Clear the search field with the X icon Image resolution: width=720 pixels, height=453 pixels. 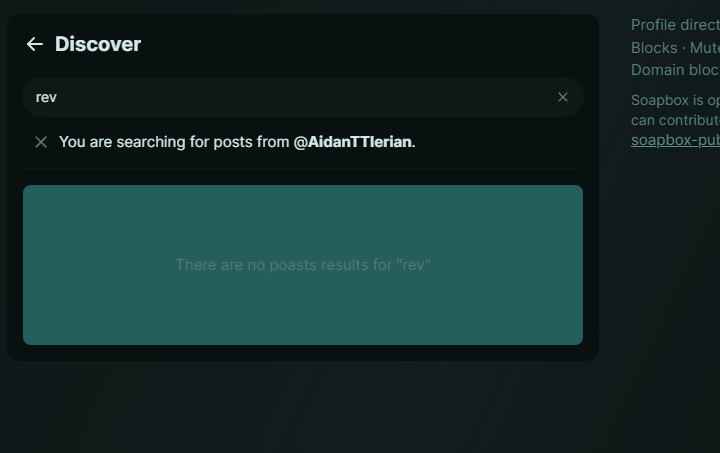(563, 97)
